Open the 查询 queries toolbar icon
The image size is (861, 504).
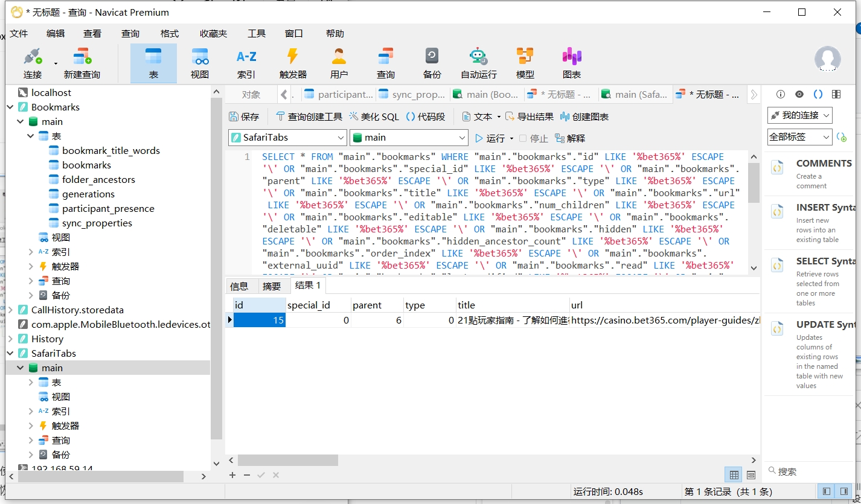click(x=386, y=63)
